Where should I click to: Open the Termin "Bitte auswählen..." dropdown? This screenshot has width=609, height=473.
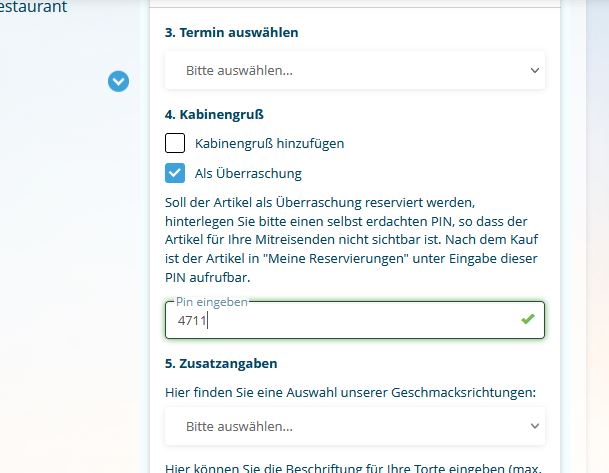pos(355,71)
